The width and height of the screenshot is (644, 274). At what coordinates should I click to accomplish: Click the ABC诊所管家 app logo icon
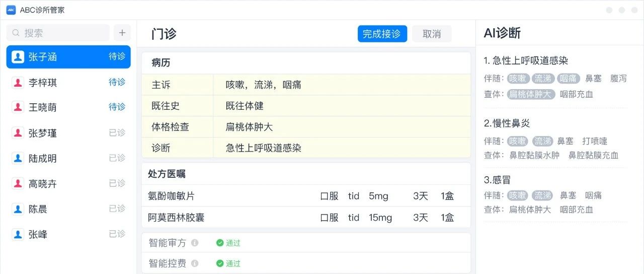click(x=11, y=10)
